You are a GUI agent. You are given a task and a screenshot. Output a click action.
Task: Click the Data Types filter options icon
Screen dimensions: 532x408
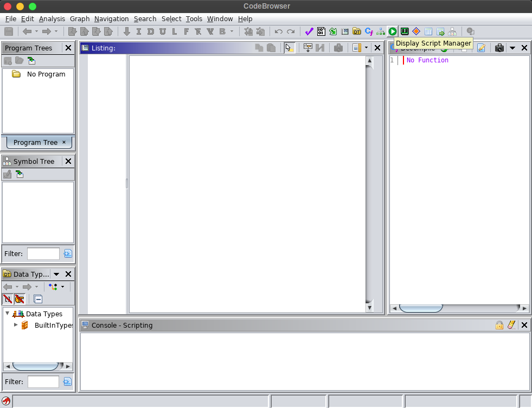pos(67,381)
